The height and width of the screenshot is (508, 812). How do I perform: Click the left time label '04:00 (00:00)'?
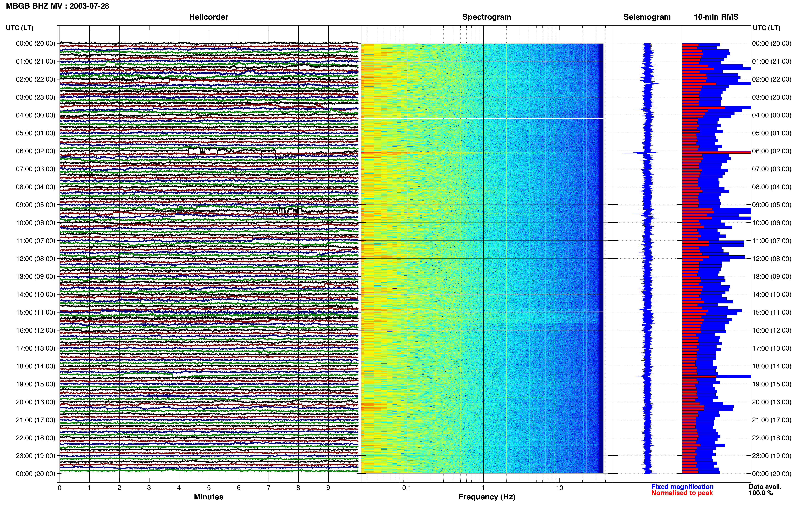[x=36, y=115]
